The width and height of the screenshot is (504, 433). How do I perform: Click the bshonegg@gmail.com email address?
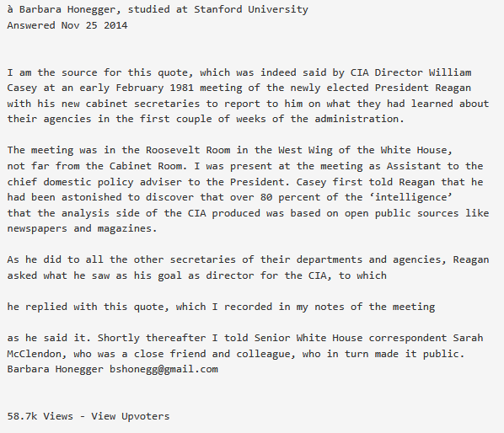(x=164, y=369)
